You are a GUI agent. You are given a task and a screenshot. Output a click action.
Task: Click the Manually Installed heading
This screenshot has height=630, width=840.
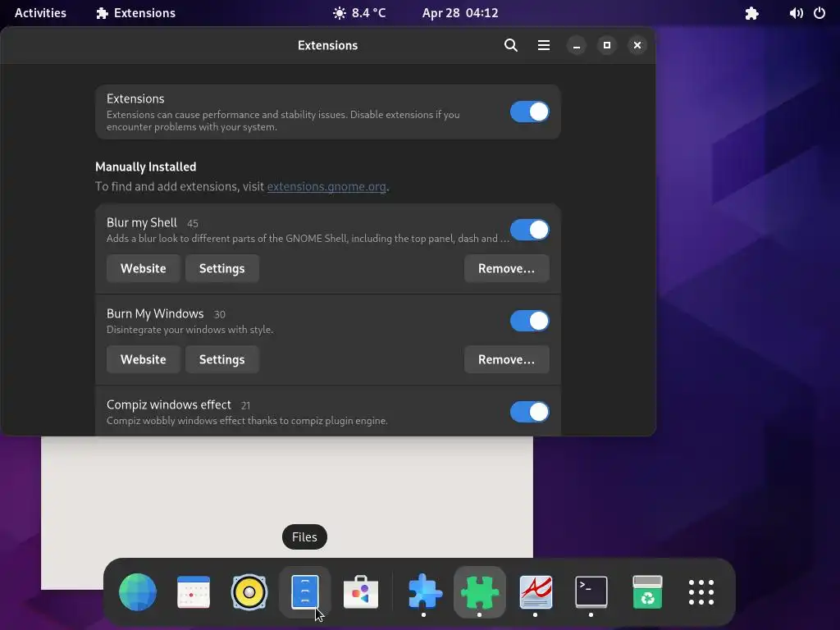pyautogui.click(x=146, y=167)
